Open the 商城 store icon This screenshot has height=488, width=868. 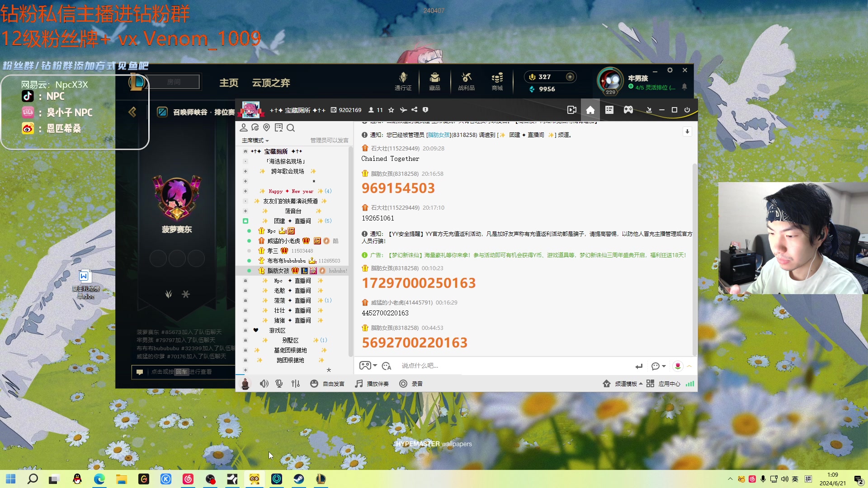coord(497,81)
